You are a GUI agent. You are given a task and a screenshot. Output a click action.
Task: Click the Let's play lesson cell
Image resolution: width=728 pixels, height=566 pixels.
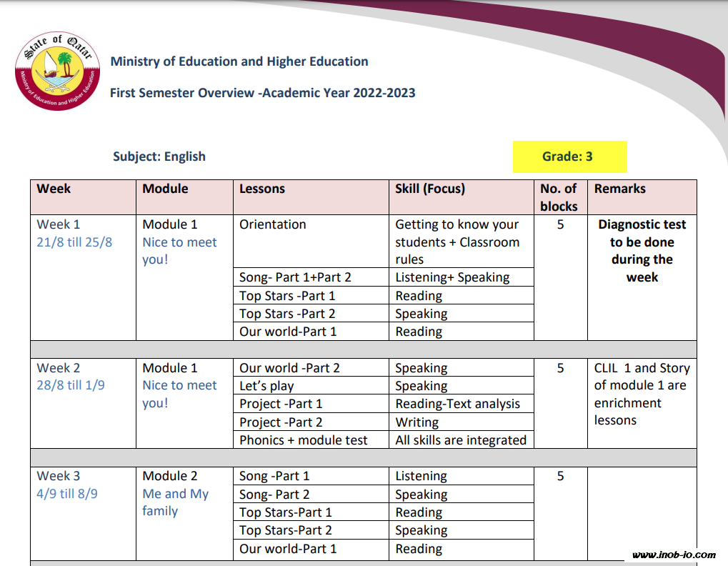click(266, 386)
